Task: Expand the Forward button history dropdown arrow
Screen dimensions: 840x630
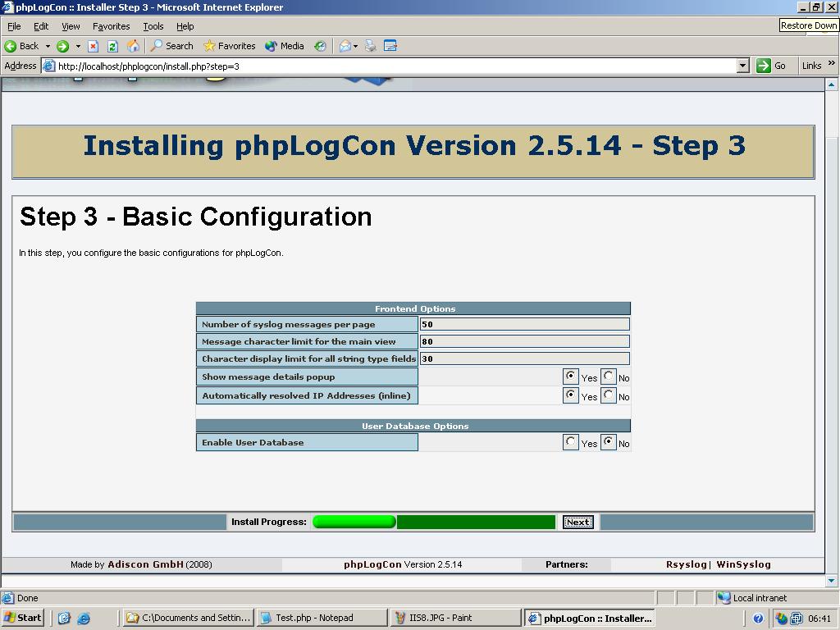Action: tap(78, 46)
